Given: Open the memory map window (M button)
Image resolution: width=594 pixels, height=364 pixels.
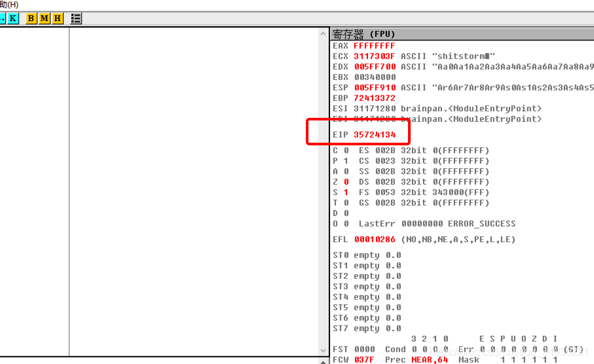Looking at the screenshot, I should coord(45,18).
